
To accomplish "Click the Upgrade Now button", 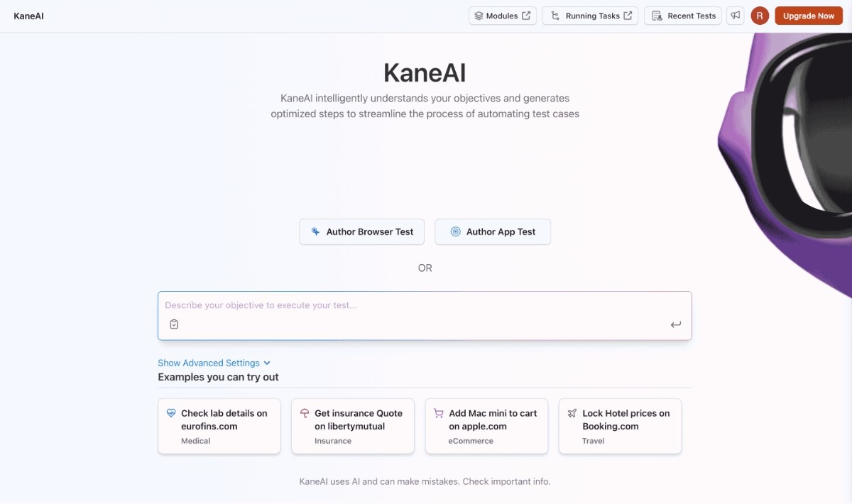I will click(808, 15).
